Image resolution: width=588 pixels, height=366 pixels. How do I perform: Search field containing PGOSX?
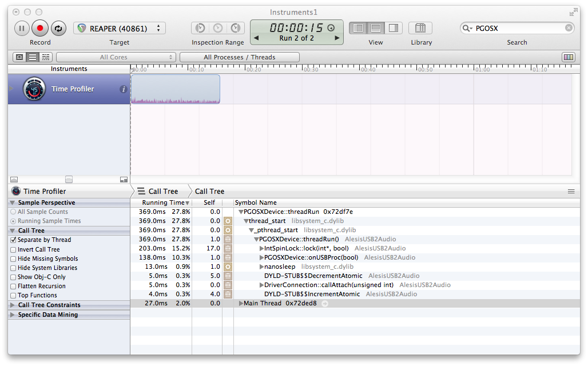click(518, 28)
